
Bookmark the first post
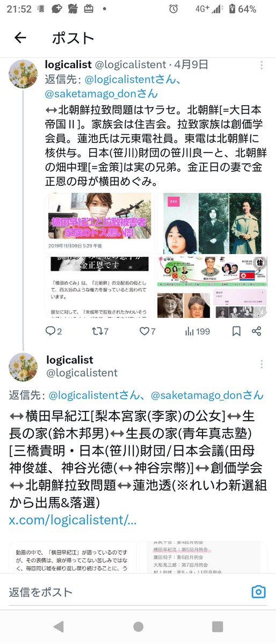237,331
